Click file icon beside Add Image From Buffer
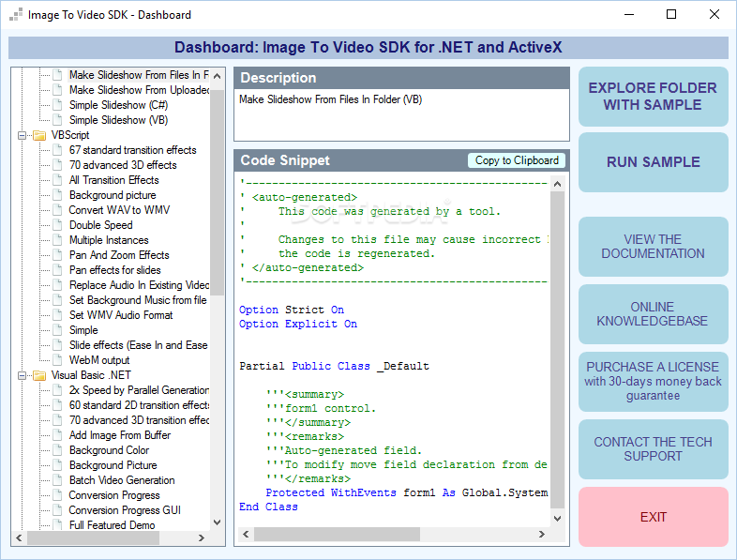 point(57,435)
